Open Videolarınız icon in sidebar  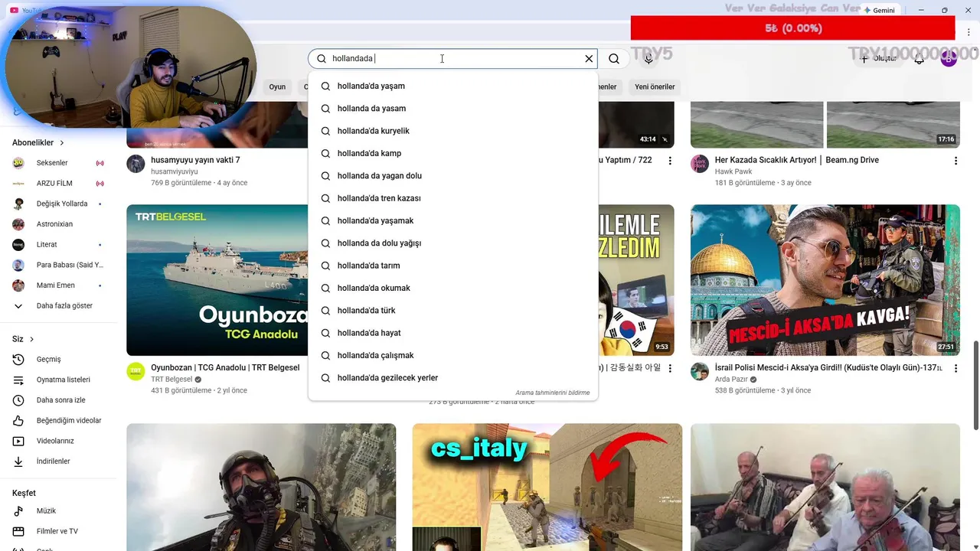click(x=18, y=442)
